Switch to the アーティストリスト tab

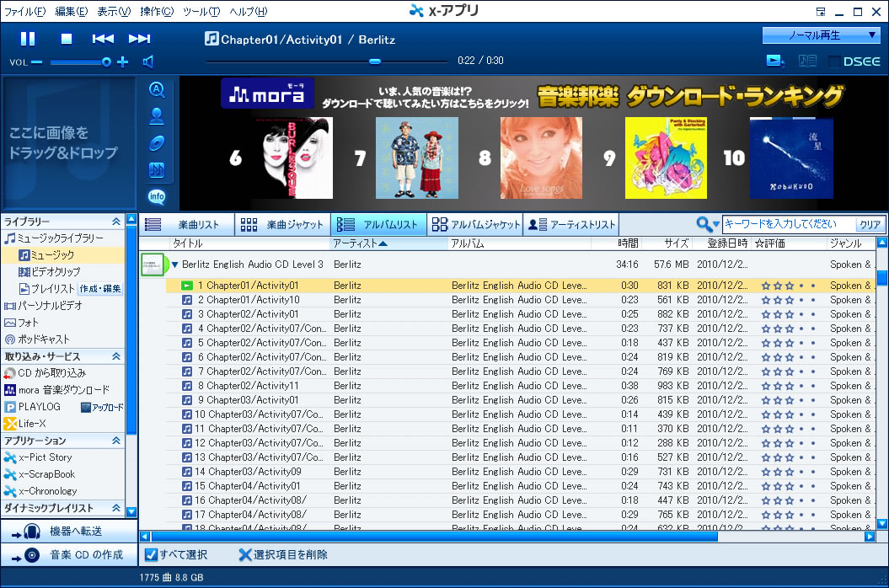[571, 224]
